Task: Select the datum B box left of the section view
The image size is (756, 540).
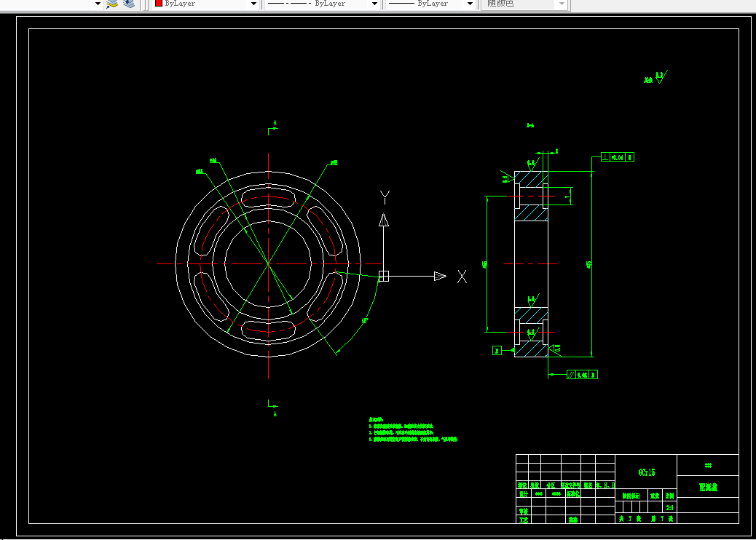Action: (497, 350)
